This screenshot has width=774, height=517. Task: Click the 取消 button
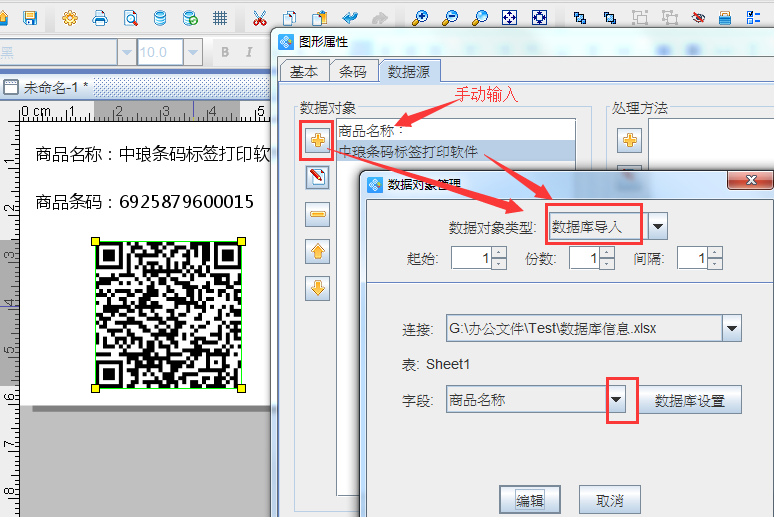(609, 500)
